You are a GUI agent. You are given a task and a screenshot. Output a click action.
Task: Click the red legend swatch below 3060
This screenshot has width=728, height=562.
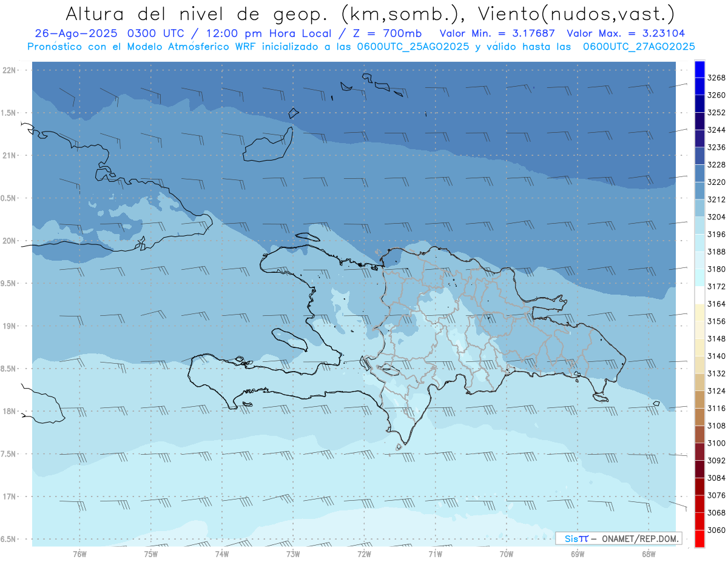coord(699,538)
